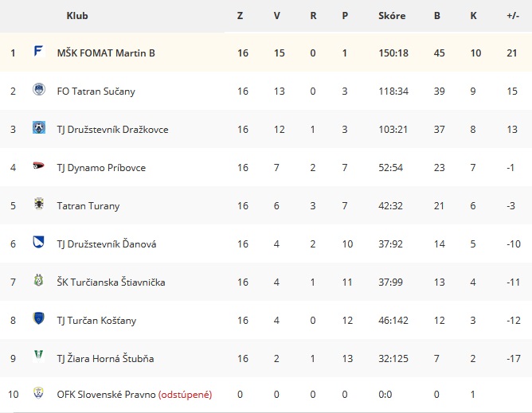
Task: Open the OFK Slovenské Pravno team name
Action: click(x=106, y=395)
